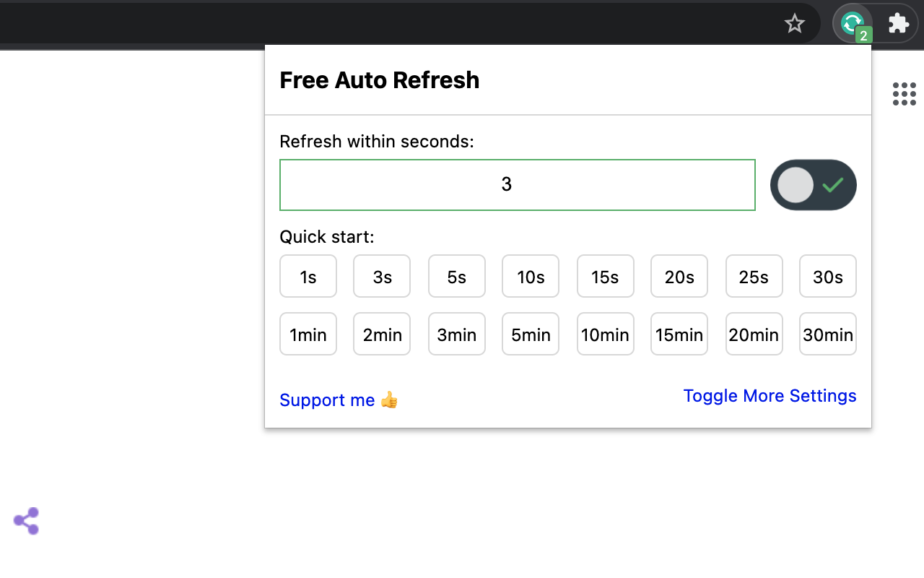
Task: Pick the 20s refresh button
Action: click(x=679, y=276)
